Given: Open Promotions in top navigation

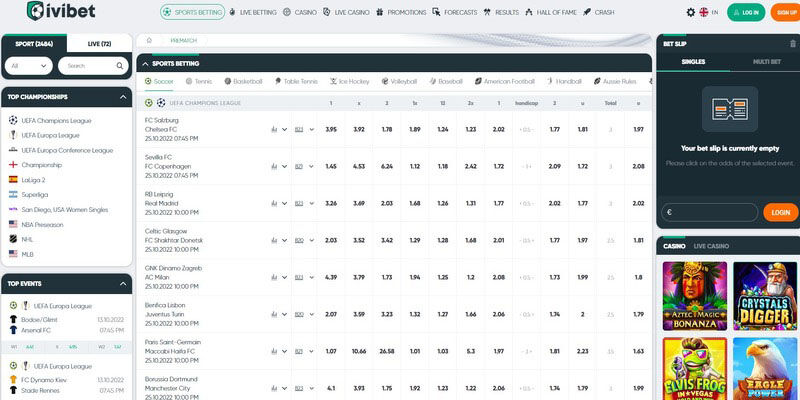Looking at the screenshot, I should click(401, 12).
